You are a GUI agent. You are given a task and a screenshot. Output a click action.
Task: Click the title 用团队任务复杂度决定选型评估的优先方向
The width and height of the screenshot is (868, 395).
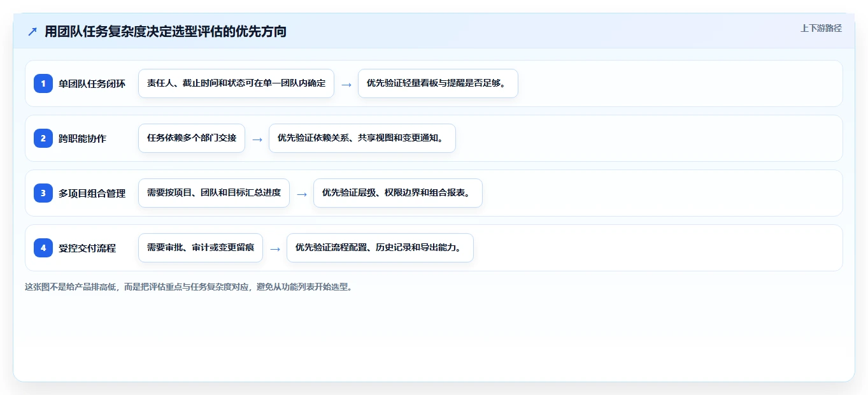(x=166, y=31)
